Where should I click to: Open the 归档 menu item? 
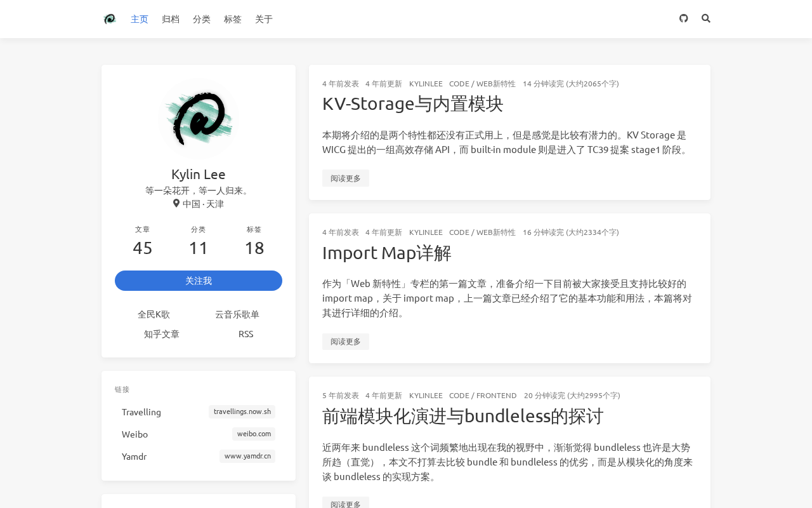pos(171,19)
